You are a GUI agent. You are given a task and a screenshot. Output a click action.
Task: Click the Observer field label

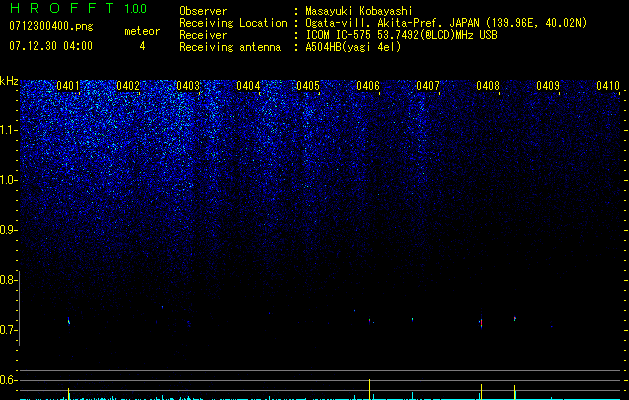[x=203, y=11]
